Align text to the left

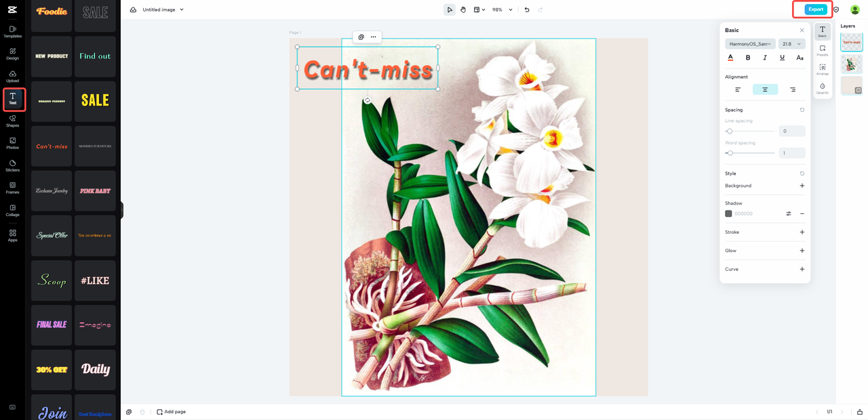738,89
